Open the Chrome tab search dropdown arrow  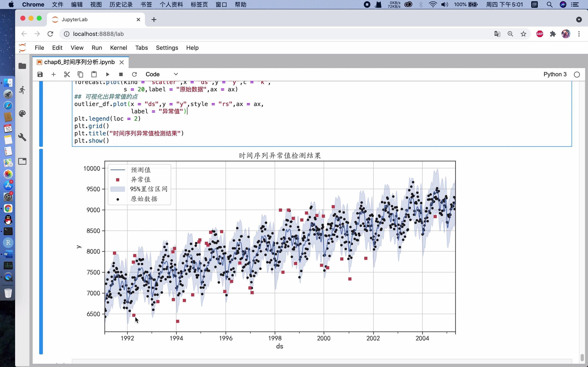pyautogui.click(x=579, y=20)
